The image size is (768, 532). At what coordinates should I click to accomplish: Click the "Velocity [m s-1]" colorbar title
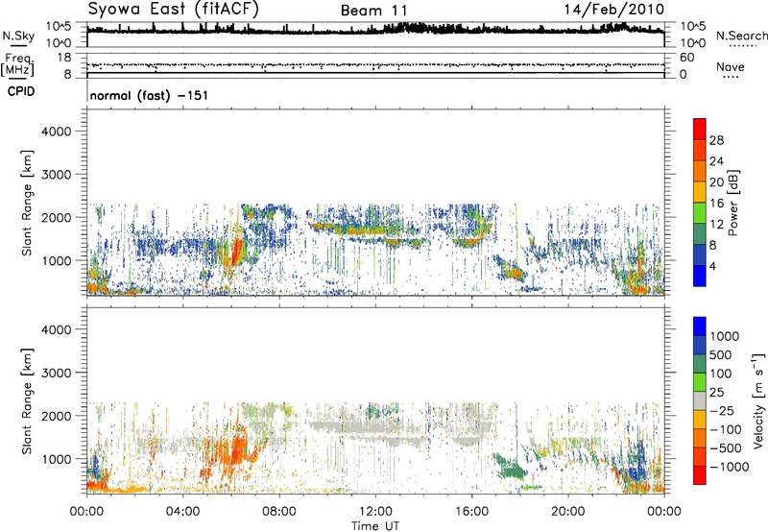tap(758, 400)
